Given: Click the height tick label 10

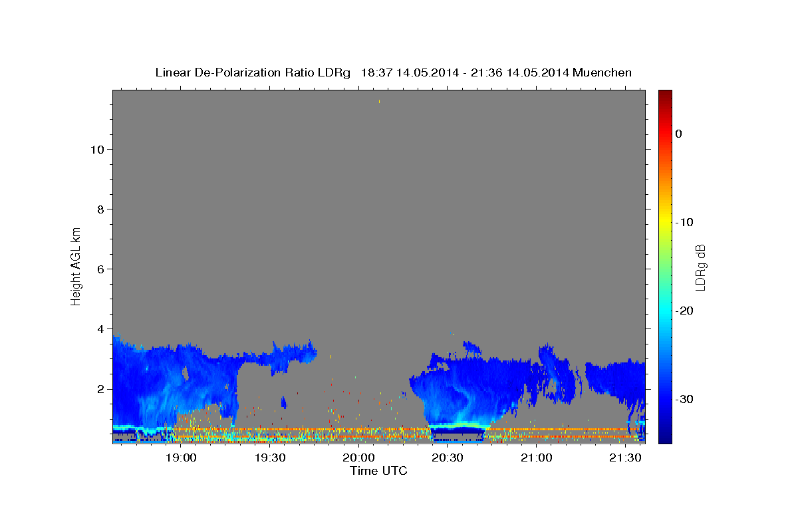Looking at the screenshot, I should coord(96,150).
